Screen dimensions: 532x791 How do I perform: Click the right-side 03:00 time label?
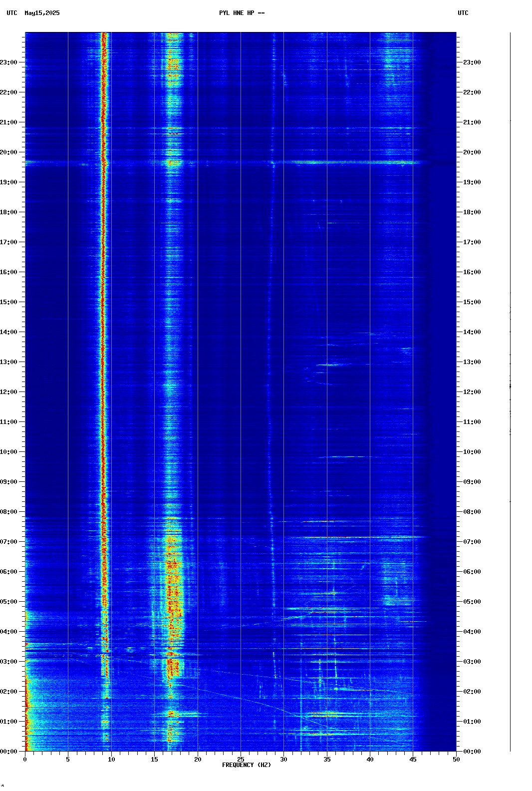click(472, 662)
